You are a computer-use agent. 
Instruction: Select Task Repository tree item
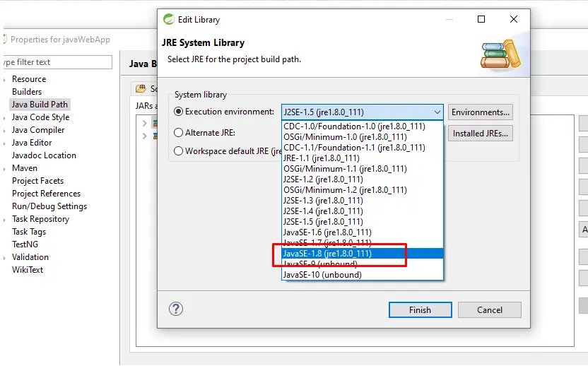point(40,219)
